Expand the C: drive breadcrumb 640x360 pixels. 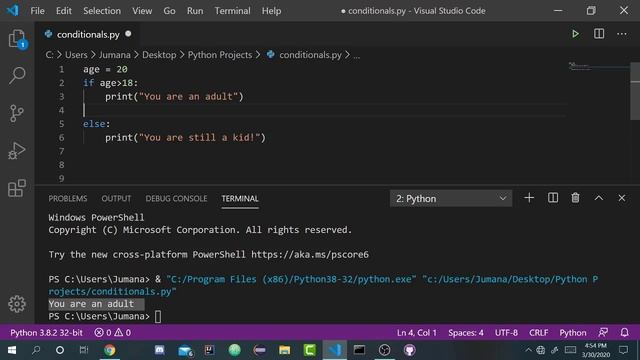pyautogui.click(x=49, y=55)
